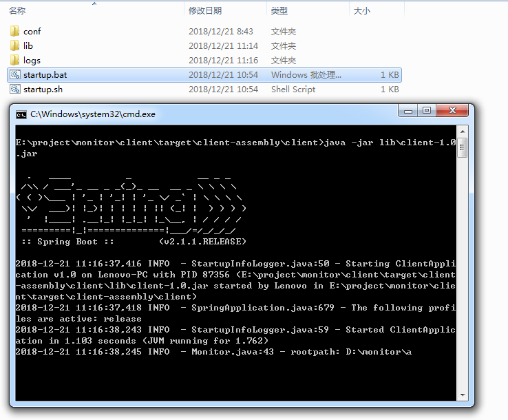Screen dimensions: 508x420
Task: Click the date 2018/12/21 11:14 of lib
Action: pos(223,46)
